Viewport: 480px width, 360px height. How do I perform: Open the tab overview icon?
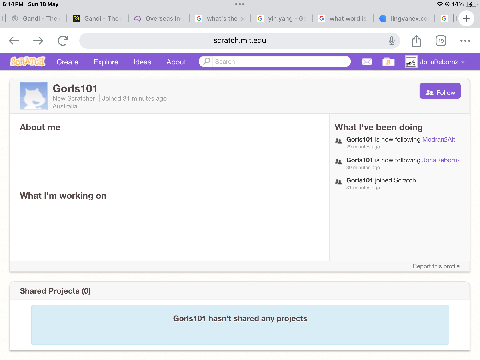coord(441,41)
